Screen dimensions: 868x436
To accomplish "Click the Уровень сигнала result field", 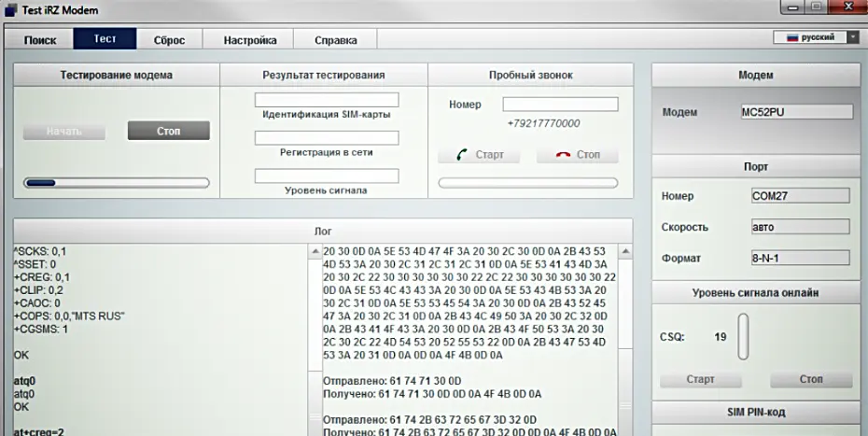I will click(327, 176).
